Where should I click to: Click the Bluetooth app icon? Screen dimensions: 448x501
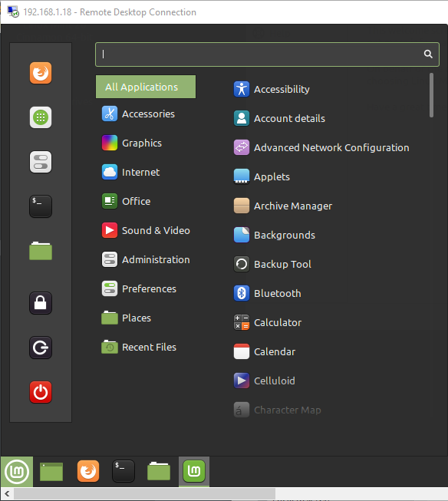(242, 293)
